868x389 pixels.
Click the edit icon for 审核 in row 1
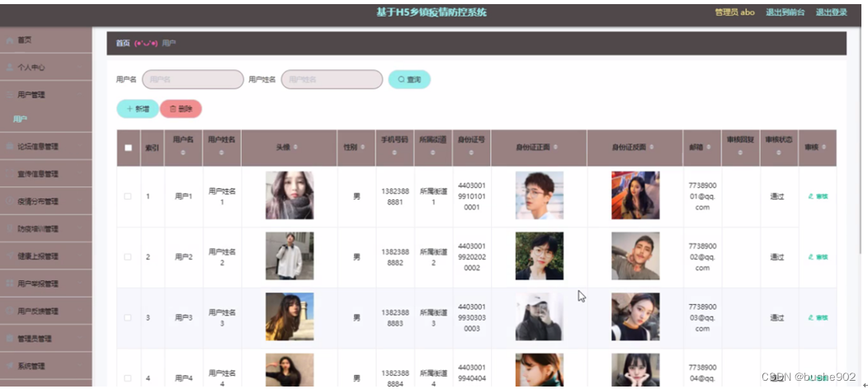tap(811, 196)
